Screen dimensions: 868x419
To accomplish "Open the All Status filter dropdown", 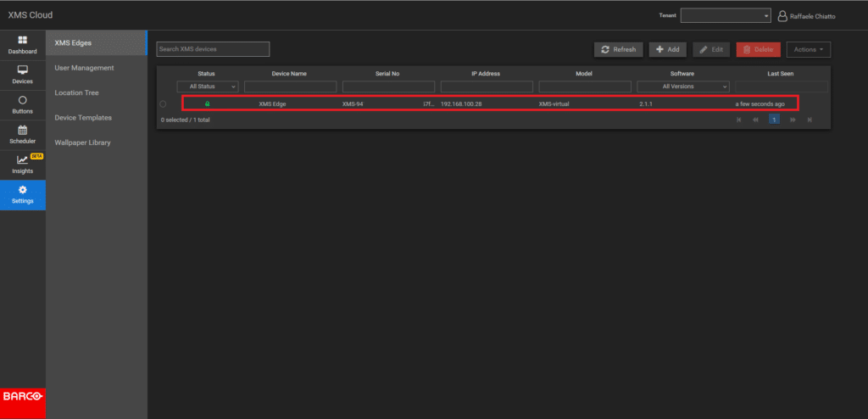I will pos(208,87).
